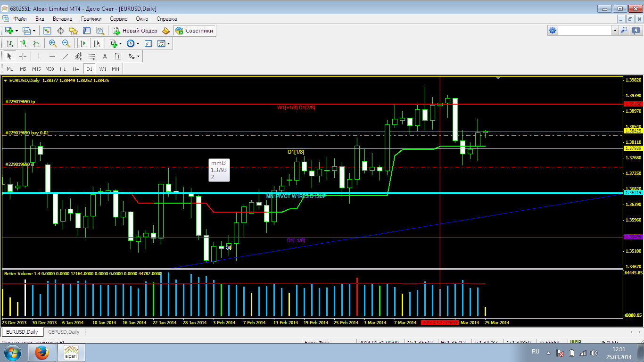
Task: Open the Вставка menu
Action: (62, 19)
